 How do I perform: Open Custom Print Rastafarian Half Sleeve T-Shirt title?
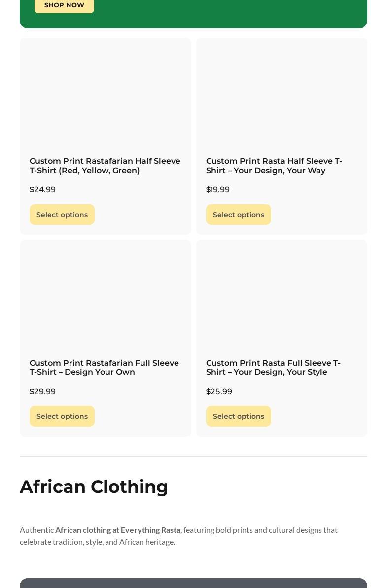click(105, 166)
